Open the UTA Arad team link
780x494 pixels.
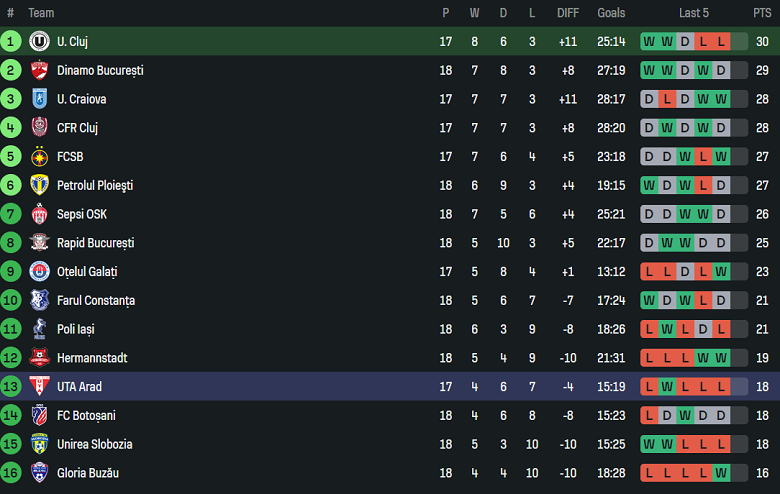pyautogui.click(x=79, y=386)
